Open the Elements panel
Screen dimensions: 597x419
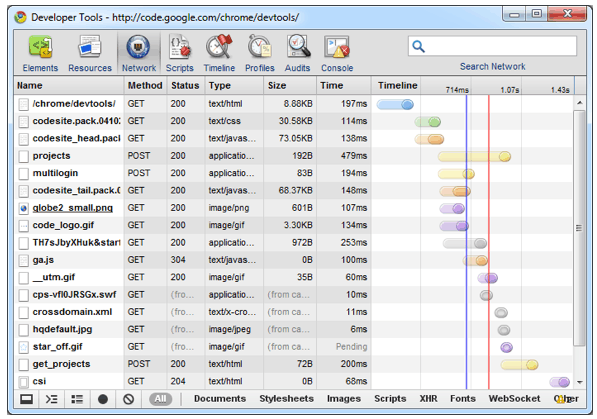pos(40,53)
